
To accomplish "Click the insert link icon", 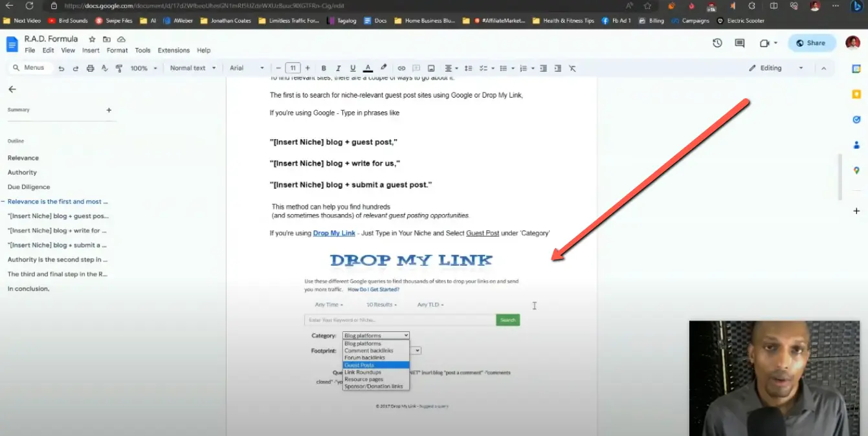I will click(x=401, y=68).
